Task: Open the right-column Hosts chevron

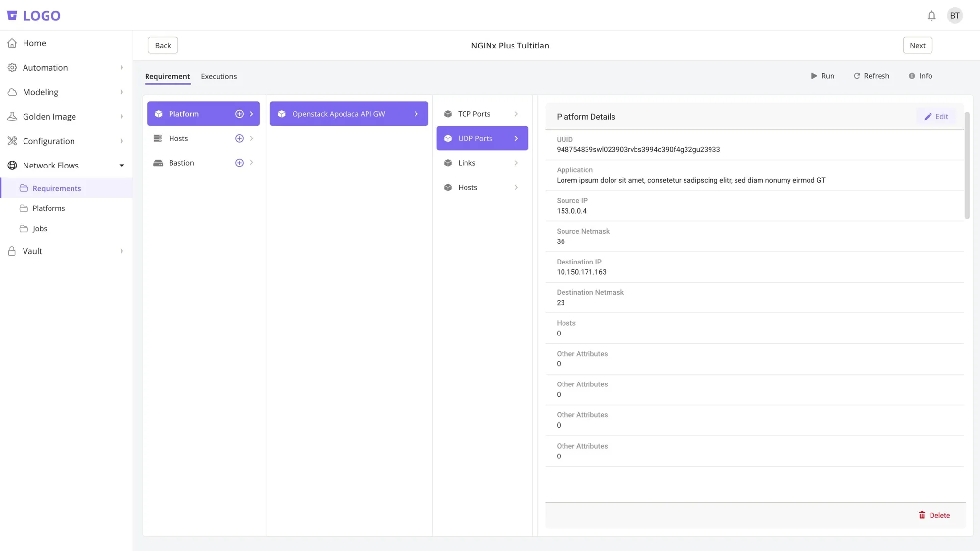Action: pos(516,187)
